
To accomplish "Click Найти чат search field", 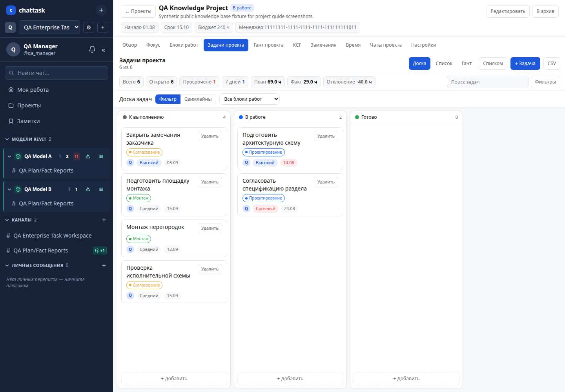I will coord(56,73).
